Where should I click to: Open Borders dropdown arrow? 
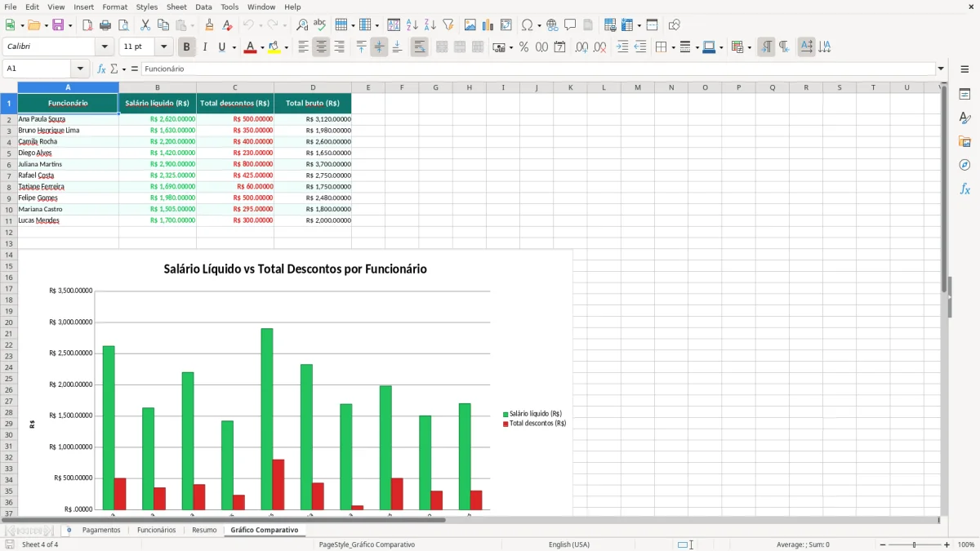(673, 47)
